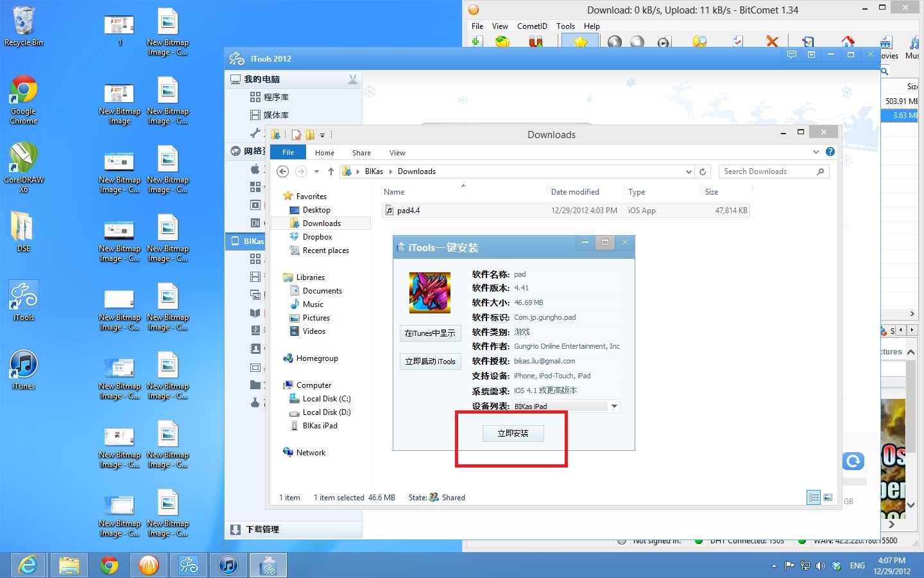Image resolution: width=924 pixels, height=578 pixels.
Task: Open the Quick Access Toolbar customize arrow
Action: coord(322,135)
